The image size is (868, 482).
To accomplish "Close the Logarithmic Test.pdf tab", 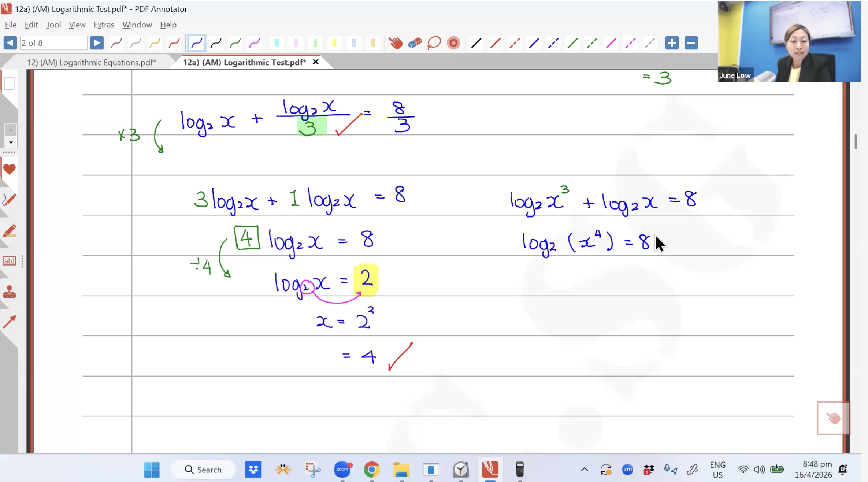I will pyautogui.click(x=315, y=62).
